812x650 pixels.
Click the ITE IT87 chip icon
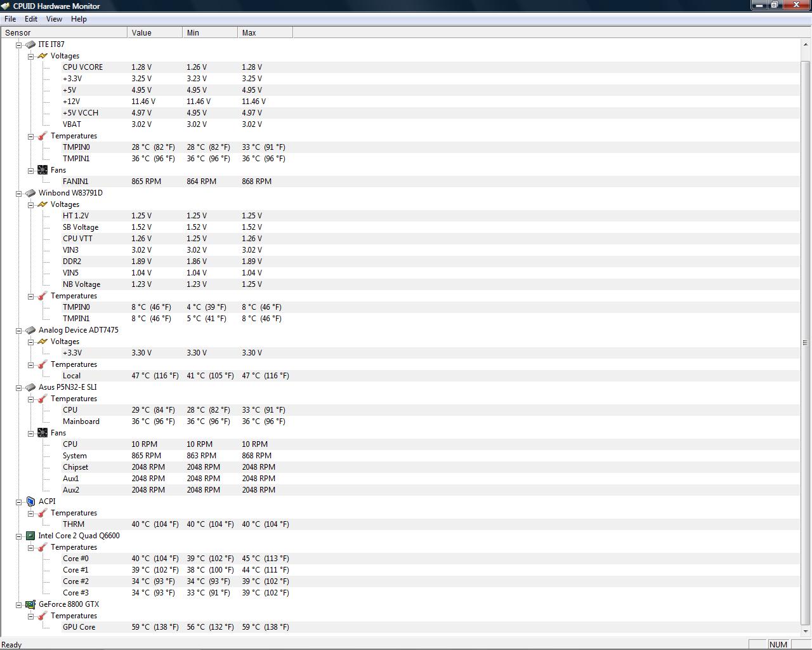[x=30, y=44]
